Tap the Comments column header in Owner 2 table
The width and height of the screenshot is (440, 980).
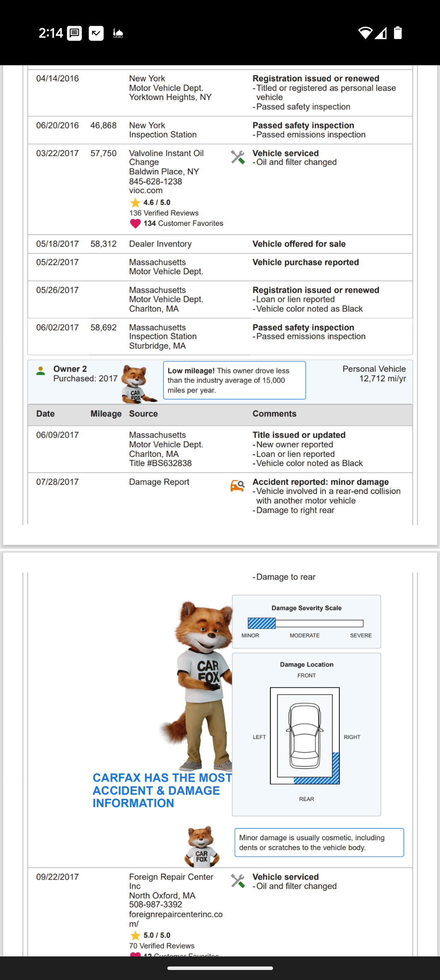pos(274,414)
